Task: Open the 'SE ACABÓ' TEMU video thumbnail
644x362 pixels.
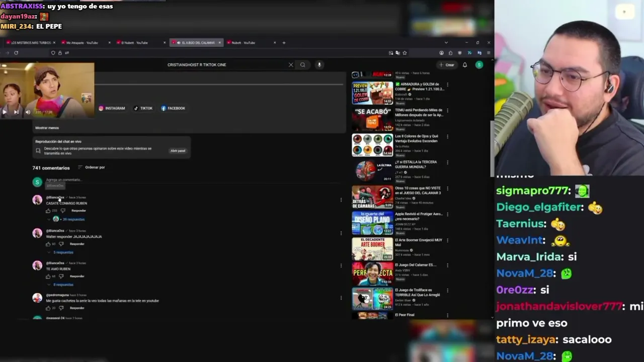Action: 372,119
